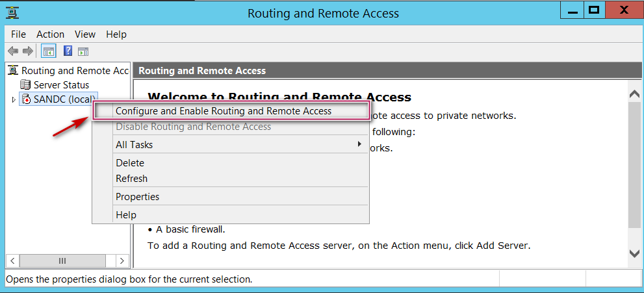Screen dimensions: 644x293
Task: Choose Configure and Enable Routing and Remote Access
Action: pyautogui.click(x=224, y=111)
